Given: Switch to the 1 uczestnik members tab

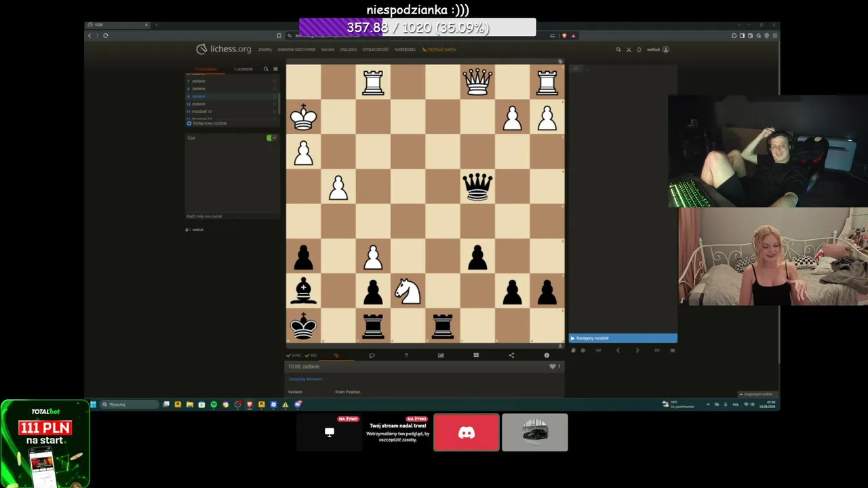Looking at the screenshot, I should 243,69.
